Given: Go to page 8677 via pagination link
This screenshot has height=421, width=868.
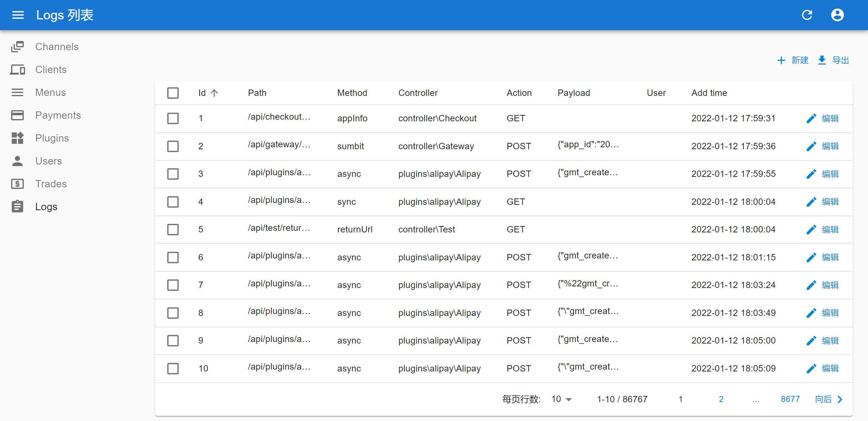Looking at the screenshot, I should coord(791,399).
